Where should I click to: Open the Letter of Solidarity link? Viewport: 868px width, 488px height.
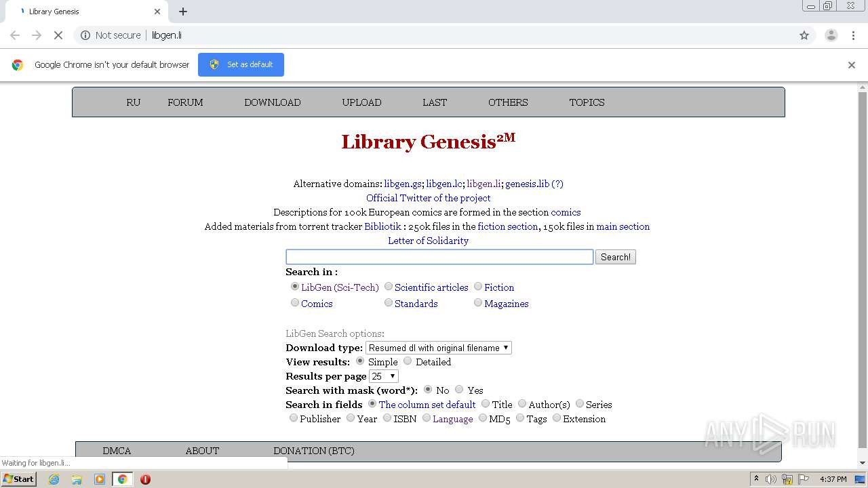pos(429,241)
